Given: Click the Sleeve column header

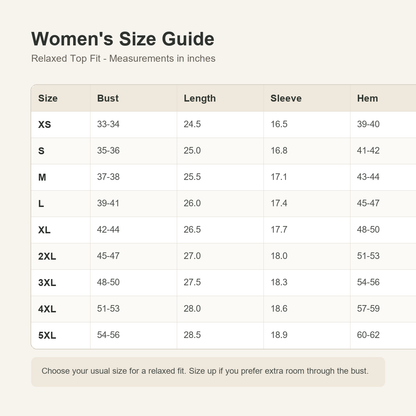Looking at the screenshot, I should [x=286, y=98].
